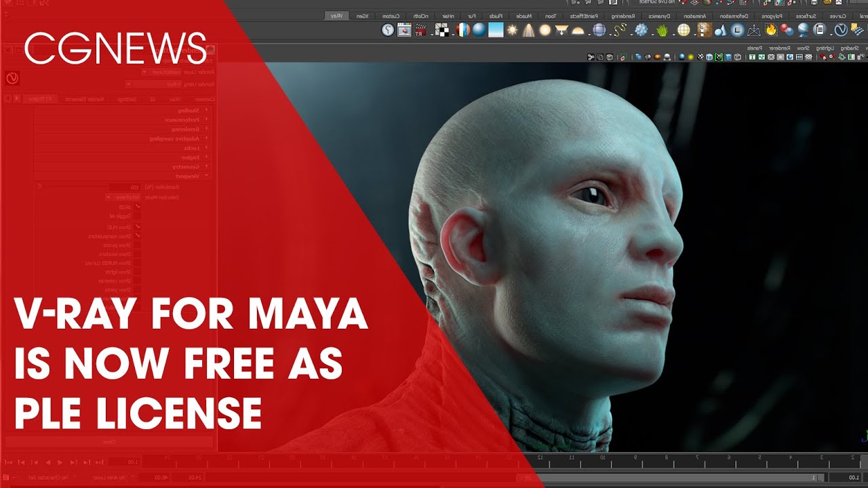
Task: Click the green grass shelf icon
Action: point(662,30)
